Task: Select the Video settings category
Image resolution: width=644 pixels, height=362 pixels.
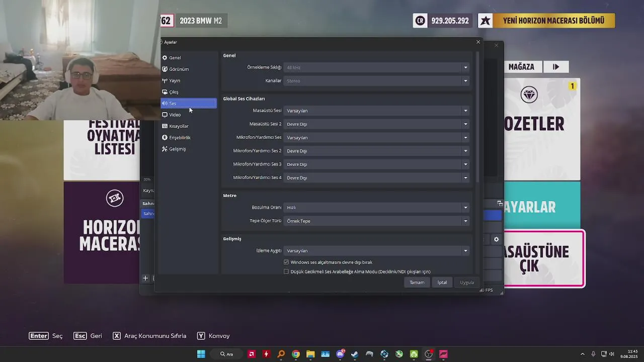Action: click(188, 115)
